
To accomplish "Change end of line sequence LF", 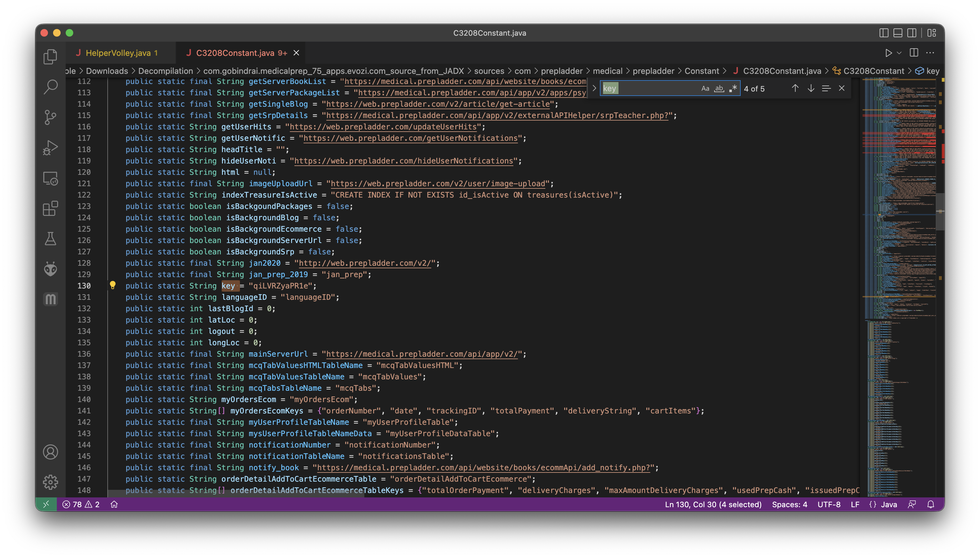I will (x=855, y=504).
